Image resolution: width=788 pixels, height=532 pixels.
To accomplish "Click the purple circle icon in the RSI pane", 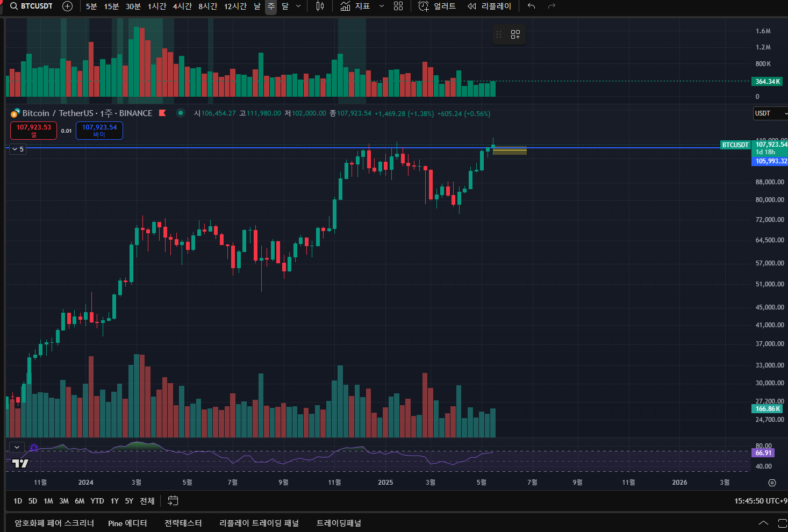I will 34,448.
